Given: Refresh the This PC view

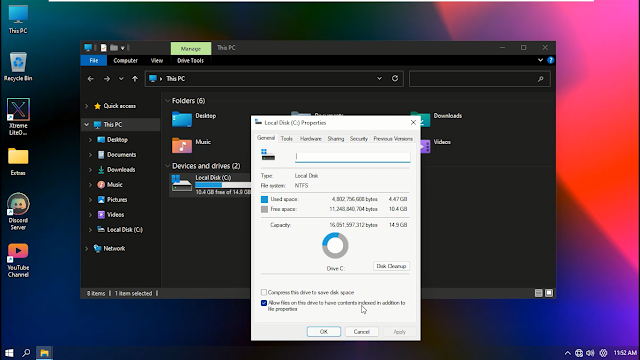Looking at the screenshot, I should (x=395, y=78).
